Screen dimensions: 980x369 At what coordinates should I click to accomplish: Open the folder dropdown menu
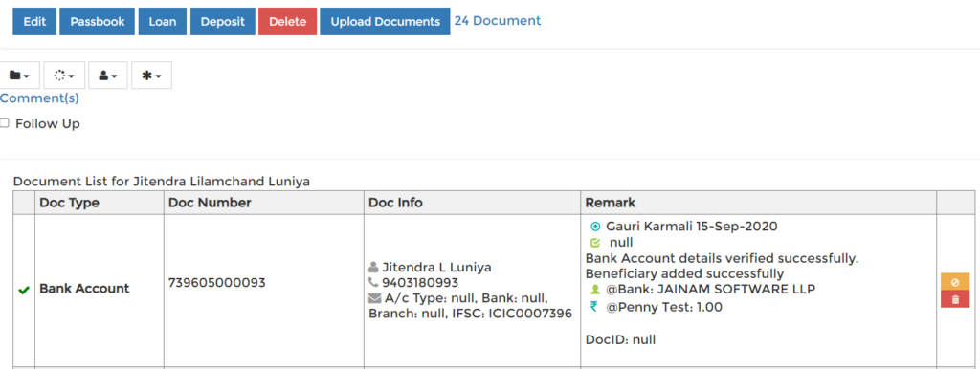[x=20, y=75]
